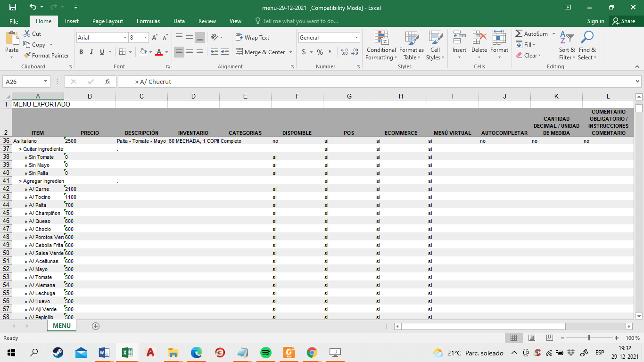Click the Format Painter brush
The width and height of the screenshot is (644, 362).
pos(27,55)
